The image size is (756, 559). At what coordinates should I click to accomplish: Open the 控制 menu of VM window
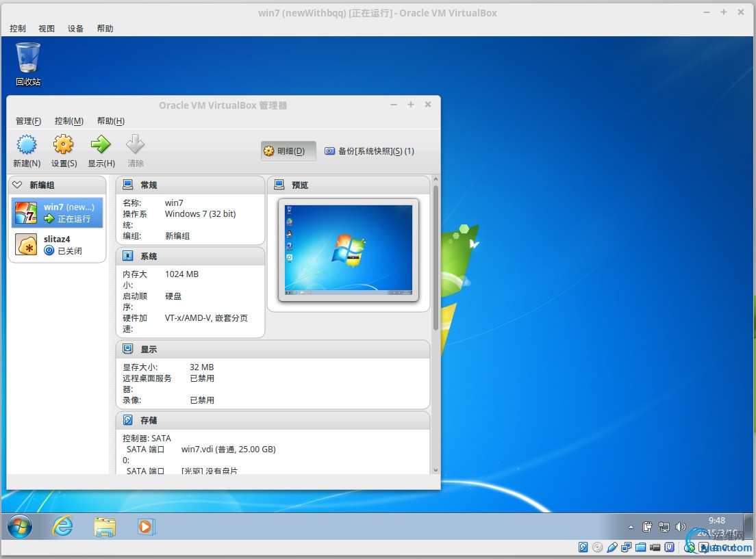[x=18, y=29]
